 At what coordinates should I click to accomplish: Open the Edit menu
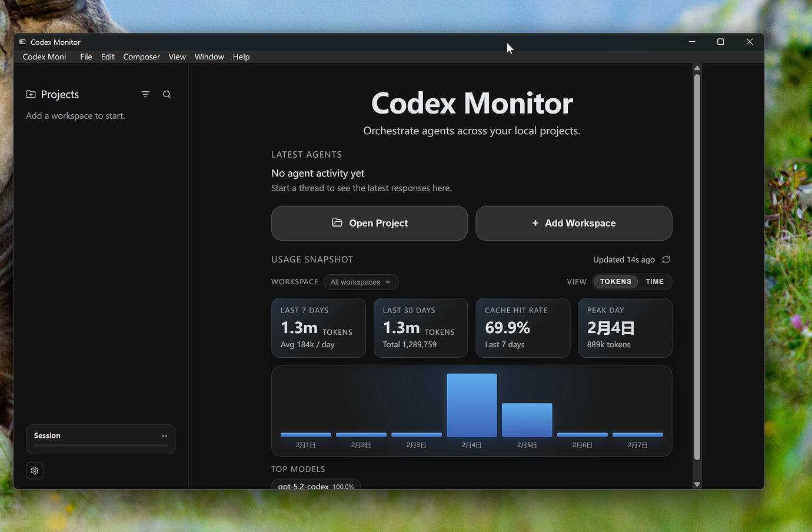(108, 56)
